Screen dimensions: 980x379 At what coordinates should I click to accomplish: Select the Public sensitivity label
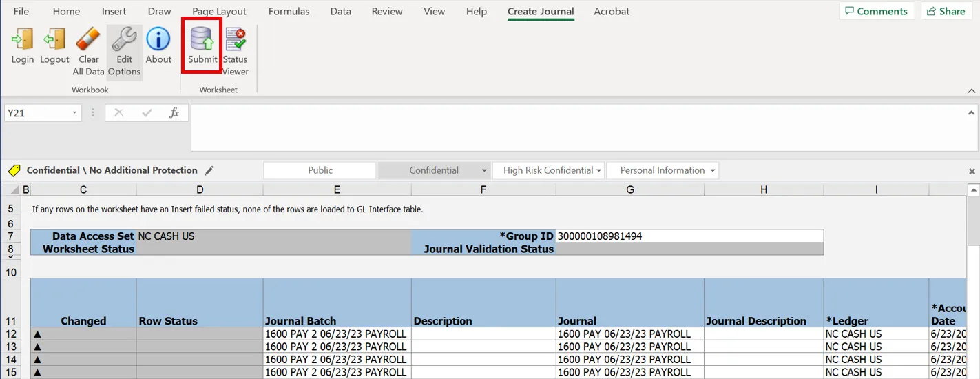pyautogui.click(x=320, y=170)
